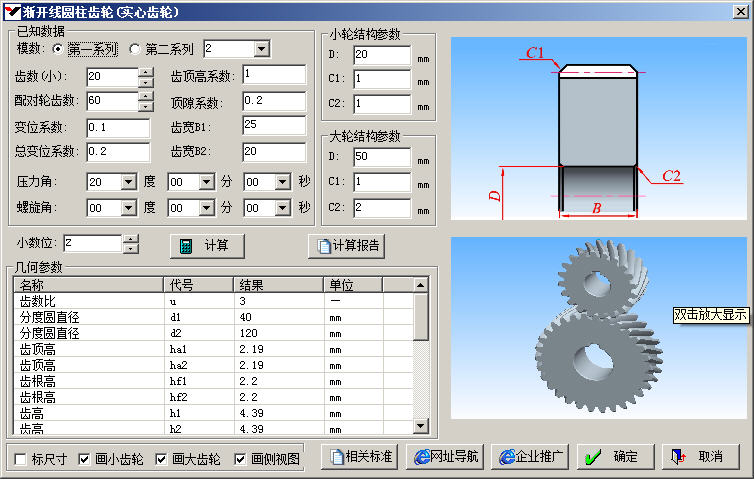Click the 齿宽B1 input field
The image size is (755, 480).
(x=273, y=125)
